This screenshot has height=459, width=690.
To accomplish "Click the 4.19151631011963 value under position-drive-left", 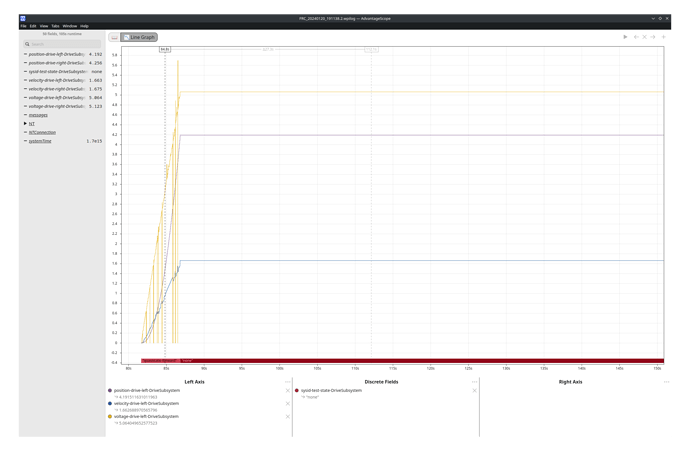I will pos(138,397).
